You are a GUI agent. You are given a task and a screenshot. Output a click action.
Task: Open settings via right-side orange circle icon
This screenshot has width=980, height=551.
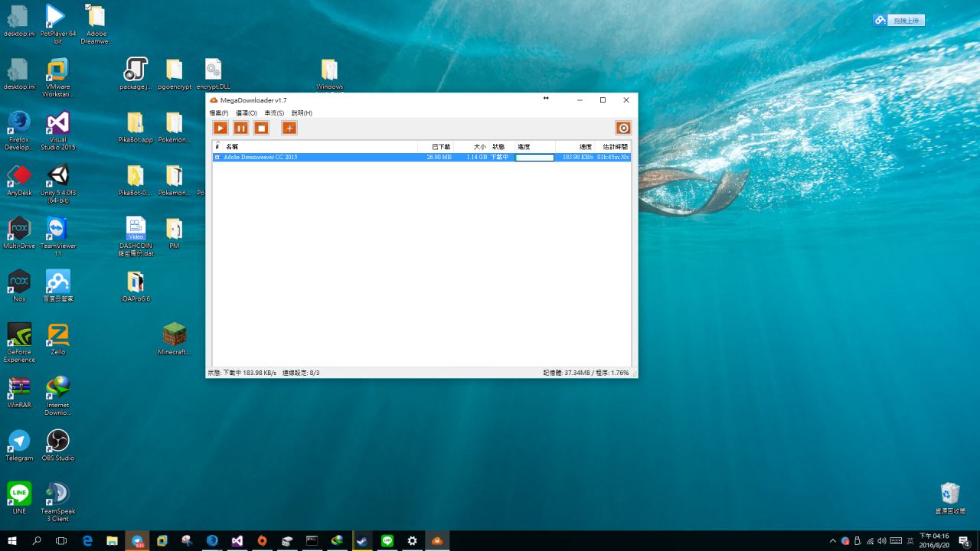[623, 128]
